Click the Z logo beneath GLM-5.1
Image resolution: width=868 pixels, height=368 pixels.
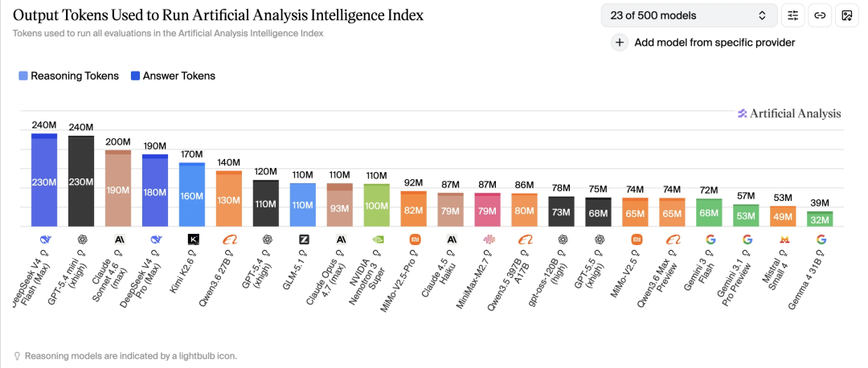(x=304, y=239)
